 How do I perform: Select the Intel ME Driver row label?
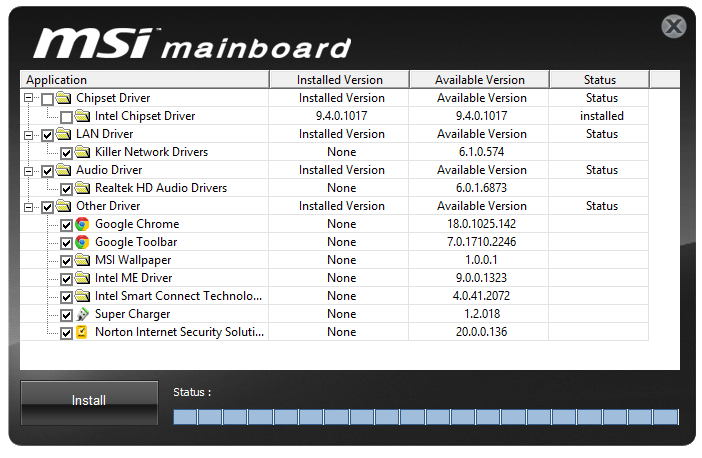coord(133,278)
